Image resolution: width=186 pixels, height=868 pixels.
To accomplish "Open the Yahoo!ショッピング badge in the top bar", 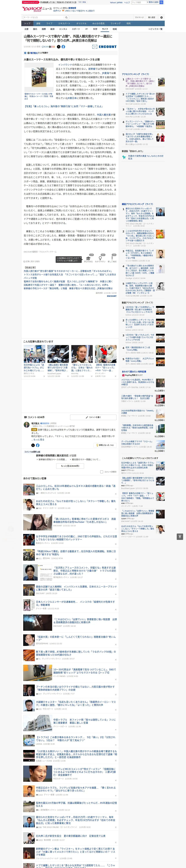I will [x=30, y=2].
